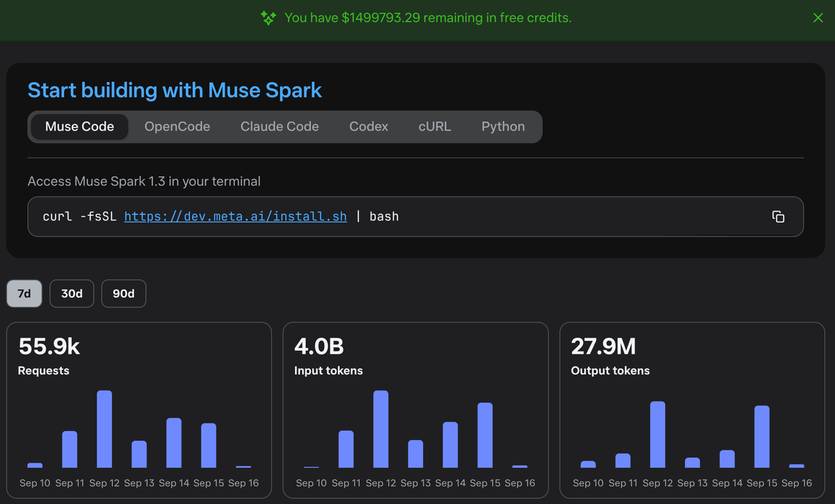This screenshot has width=835, height=504.
Task: Click the Sep 12 bar in Requests chart
Action: coord(104,429)
